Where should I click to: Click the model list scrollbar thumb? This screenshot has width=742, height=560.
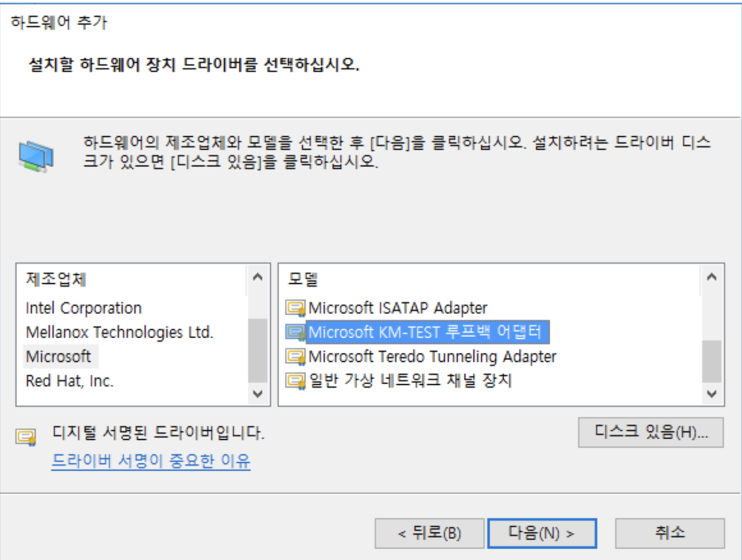tap(711, 361)
